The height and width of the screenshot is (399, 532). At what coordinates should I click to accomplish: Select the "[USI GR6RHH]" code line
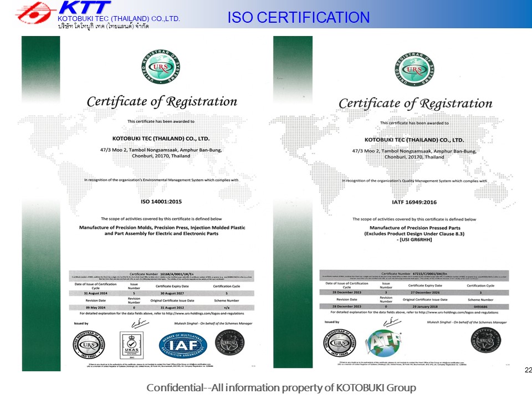pos(415,239)
